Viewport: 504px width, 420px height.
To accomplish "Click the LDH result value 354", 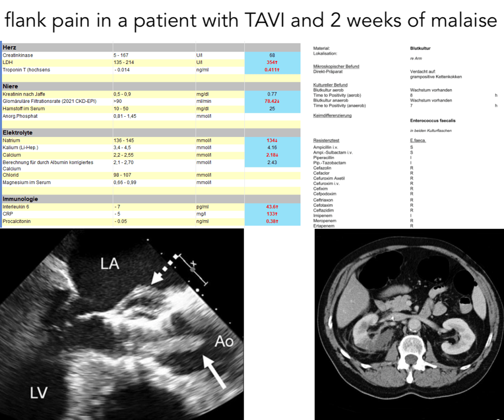I will coord(272,63).
